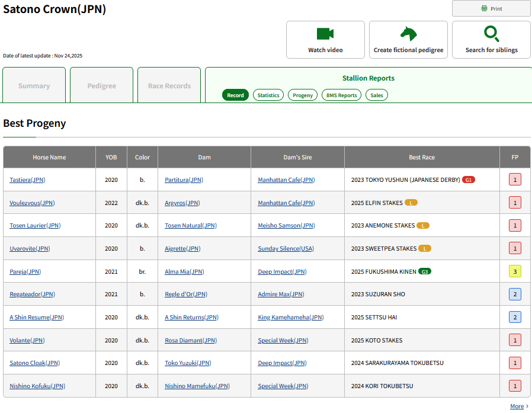Open Voulezvous(JPN) horse page
This screenshot has width=532, height=413.
click(x=32, y=203)
